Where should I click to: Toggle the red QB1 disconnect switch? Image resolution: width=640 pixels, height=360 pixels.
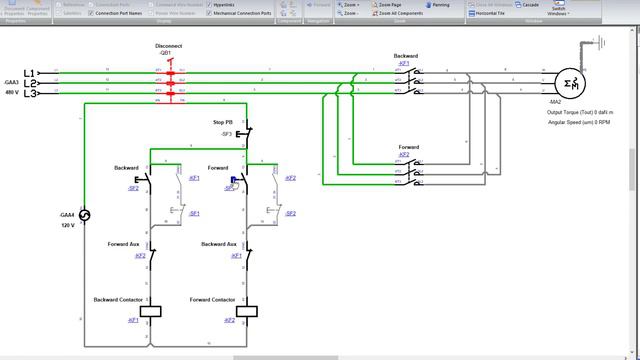[171, 81]
